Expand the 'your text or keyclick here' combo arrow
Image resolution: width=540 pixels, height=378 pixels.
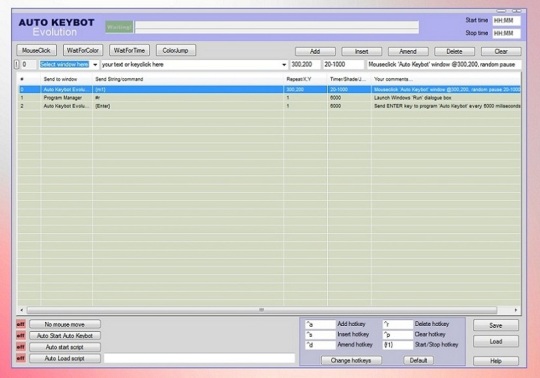284,65
